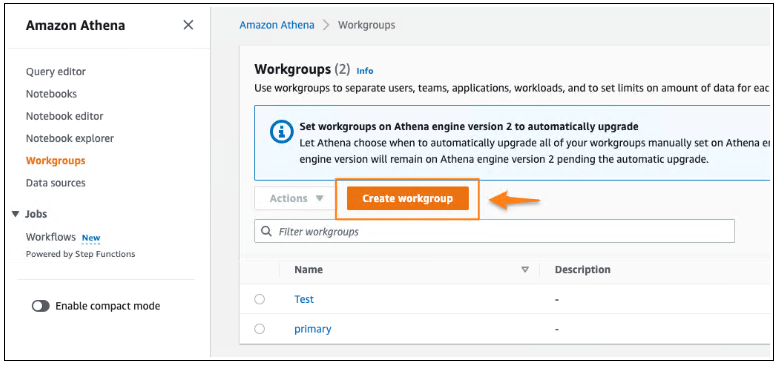Screen dimensions: 780x365
Task: Open Notebooks in sidebar
Action: coord(51,94)
